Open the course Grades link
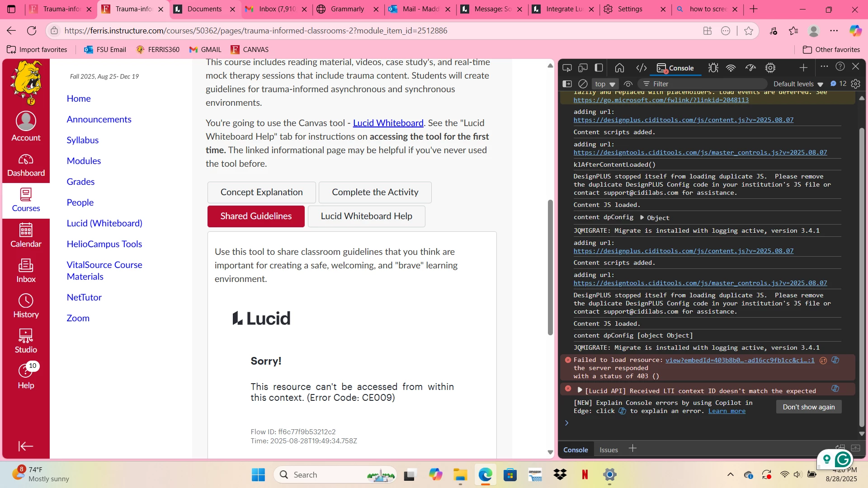 pos(80,182)
